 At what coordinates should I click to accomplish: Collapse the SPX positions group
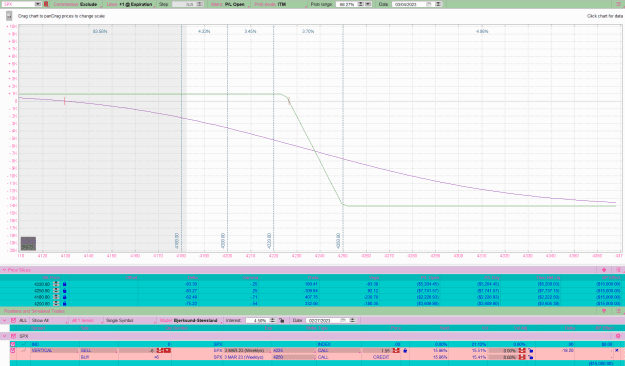coord(4,336)
